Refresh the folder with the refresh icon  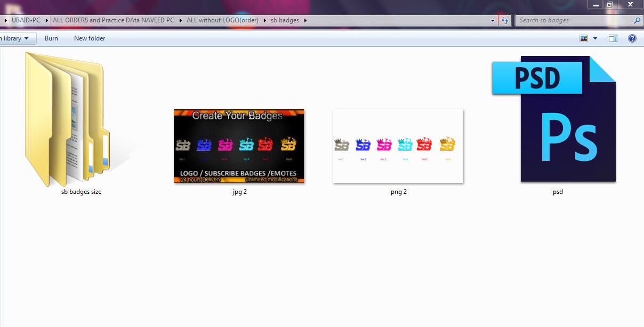[x=504, y=20]
